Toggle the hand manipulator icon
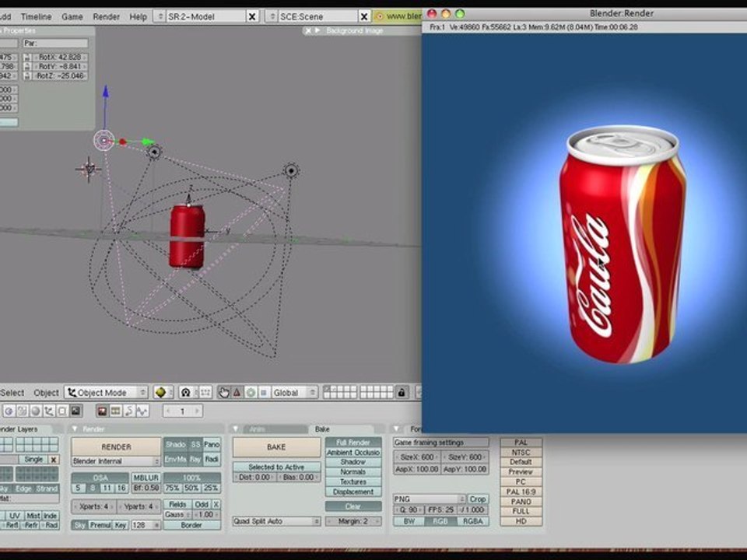 pos(224,392)
